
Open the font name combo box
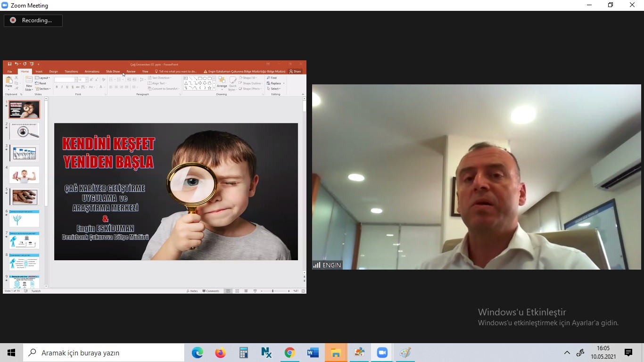click(x=66, y=80)
